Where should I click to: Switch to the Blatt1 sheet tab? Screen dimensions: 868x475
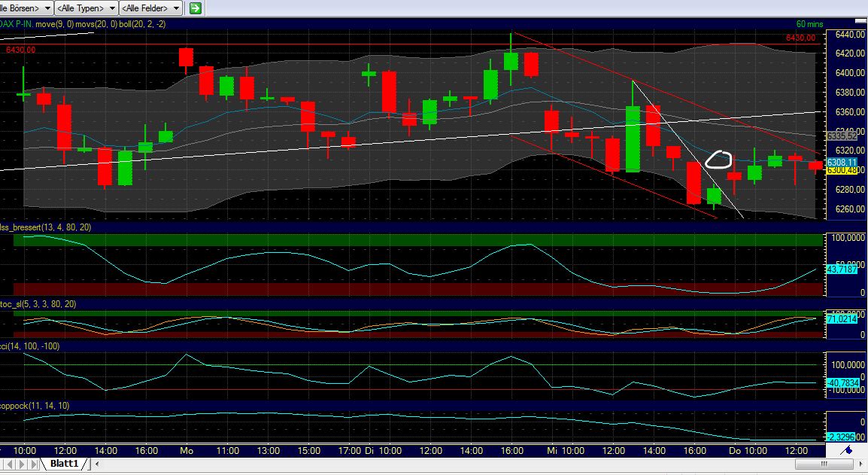(66, 464)
